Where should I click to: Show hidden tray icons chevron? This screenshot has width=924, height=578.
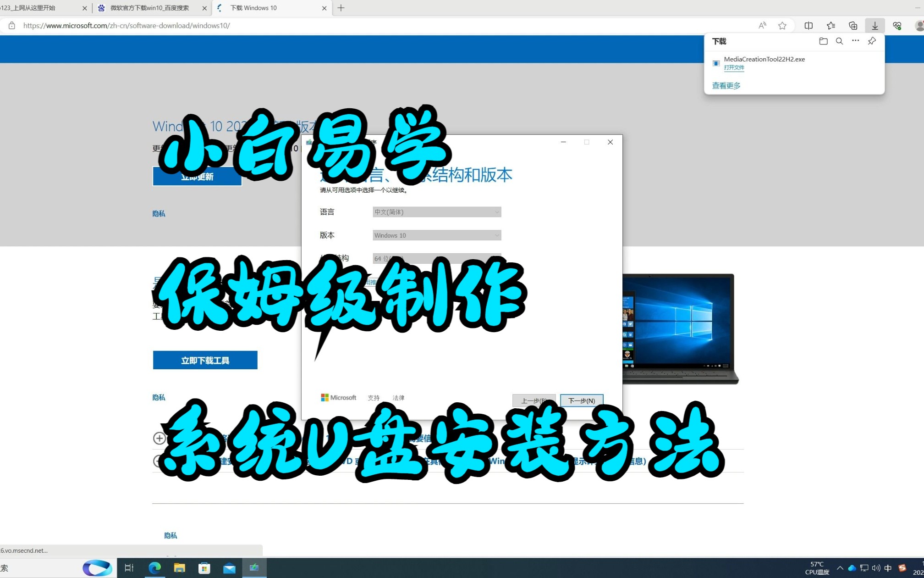(840, 568)
